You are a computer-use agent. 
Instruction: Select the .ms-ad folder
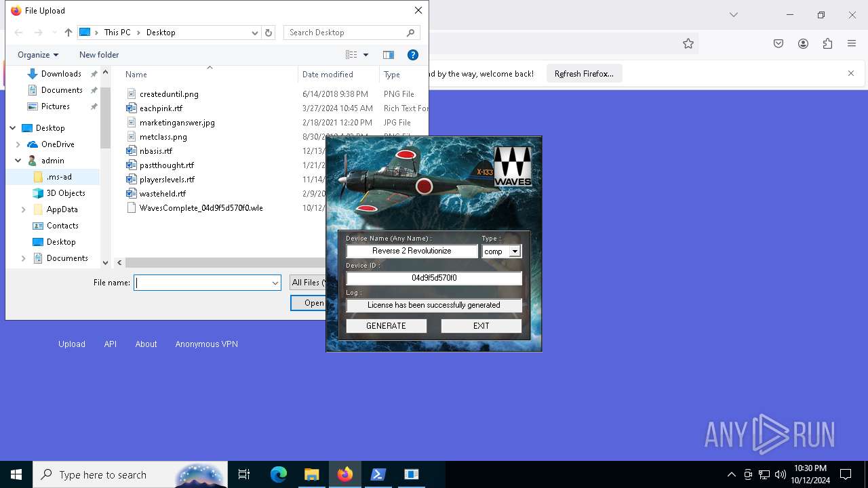(59, 177)
